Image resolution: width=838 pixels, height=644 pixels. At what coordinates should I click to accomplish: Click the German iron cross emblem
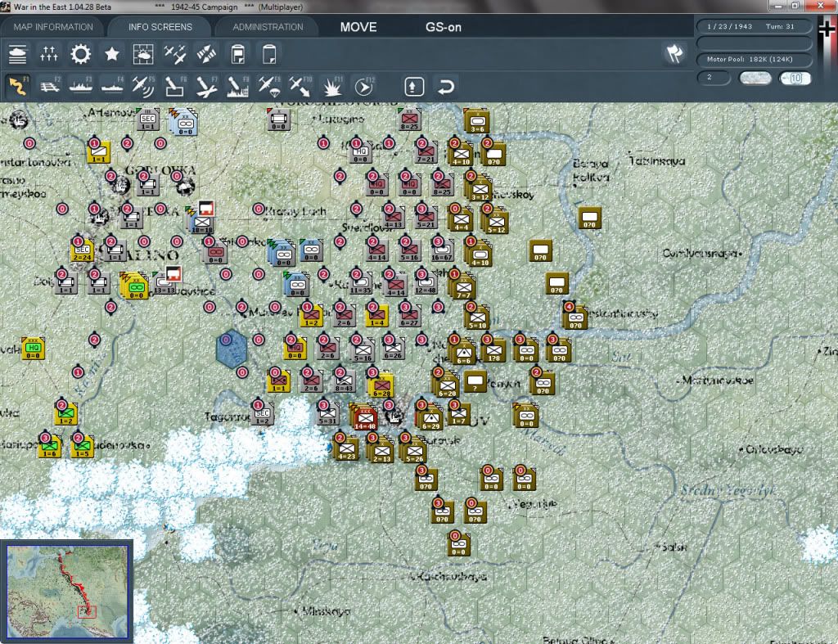point(827,29)
